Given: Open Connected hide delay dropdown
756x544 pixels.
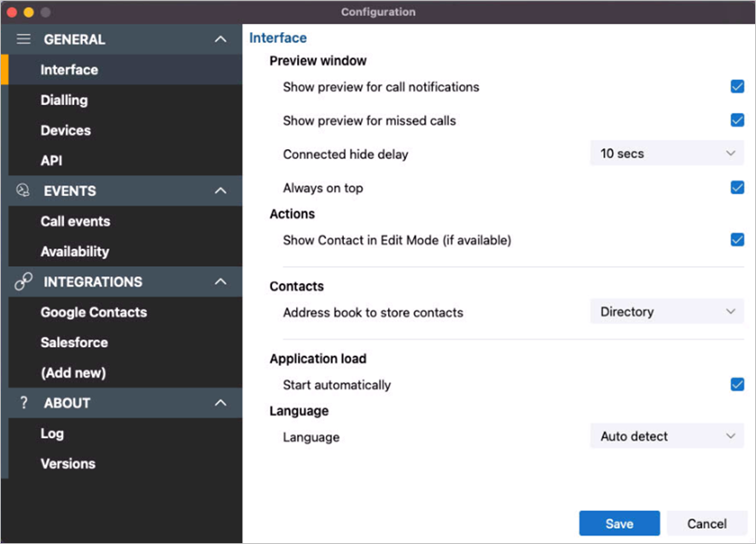Looking at the screenshot, I should tap(666, 153).
